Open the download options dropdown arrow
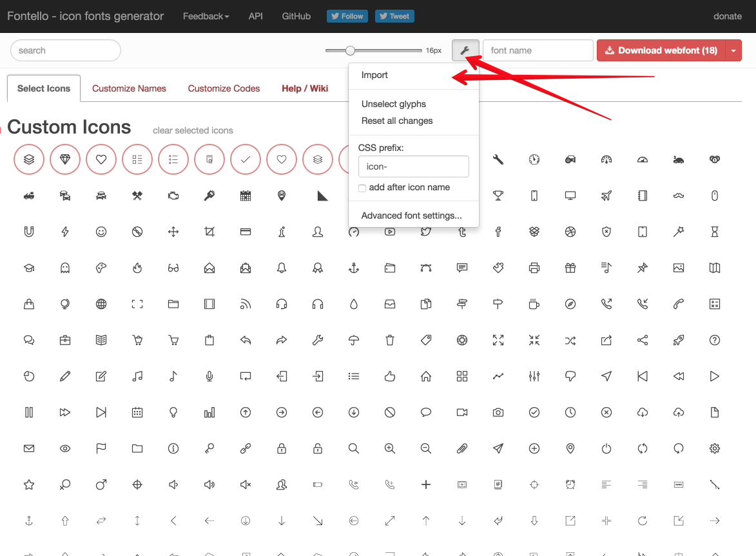Image resolution: width=756 pixels, height=556 pixels. click(x=733, y=50)
